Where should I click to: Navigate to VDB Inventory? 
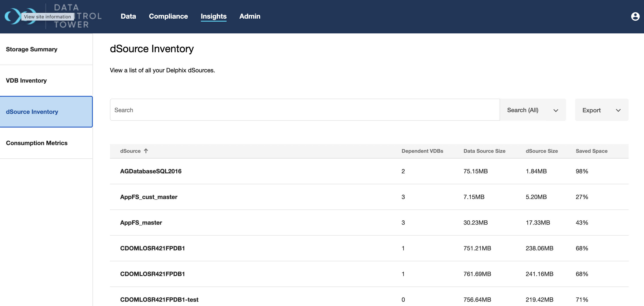[x=26, y=80]
